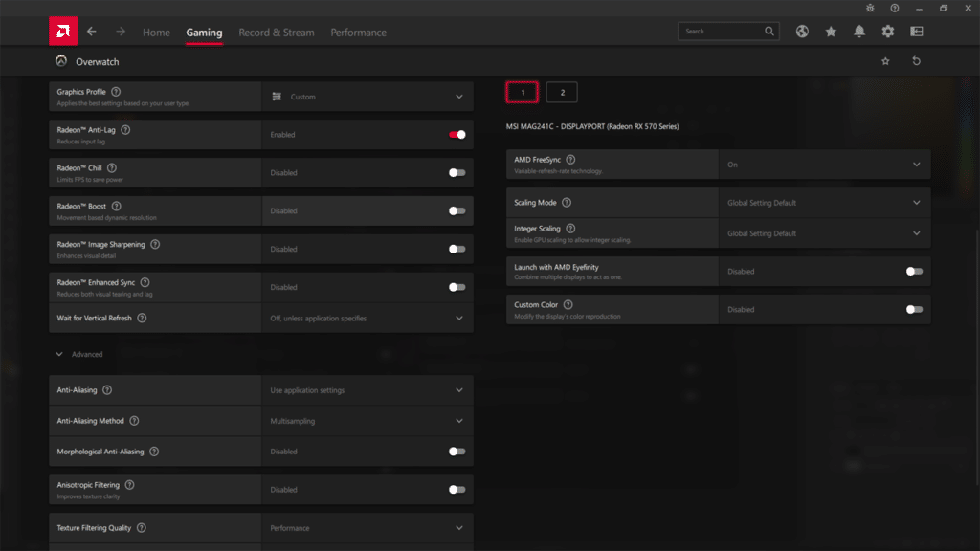Toggle Custom Color switch on
This screenshot has width=980, height=551.
point(914,310)
